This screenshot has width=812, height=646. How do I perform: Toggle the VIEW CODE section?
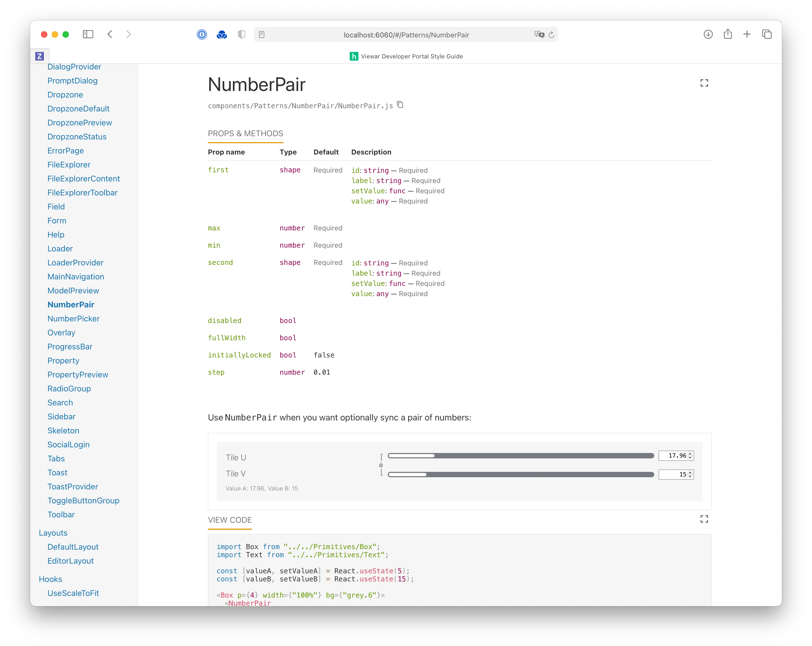[x=230, y=520]
